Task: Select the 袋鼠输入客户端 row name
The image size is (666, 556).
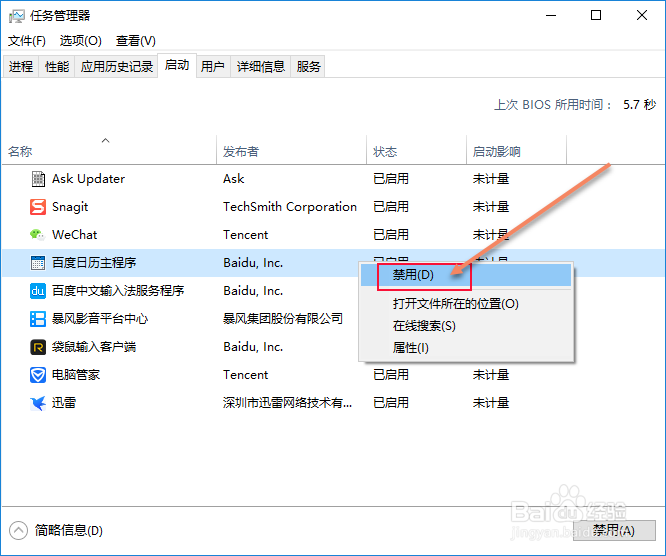Action: [x=94, y=347]
